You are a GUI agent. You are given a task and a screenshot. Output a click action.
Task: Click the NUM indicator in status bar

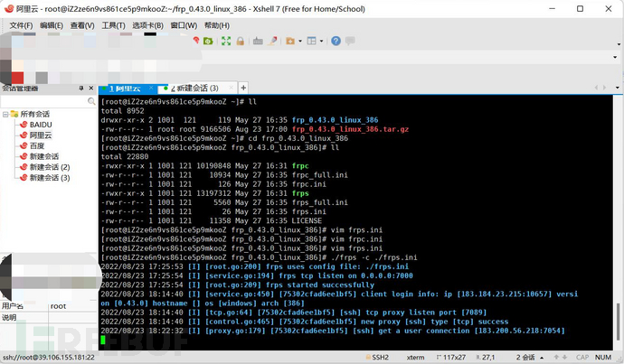[x=603, y=358]
